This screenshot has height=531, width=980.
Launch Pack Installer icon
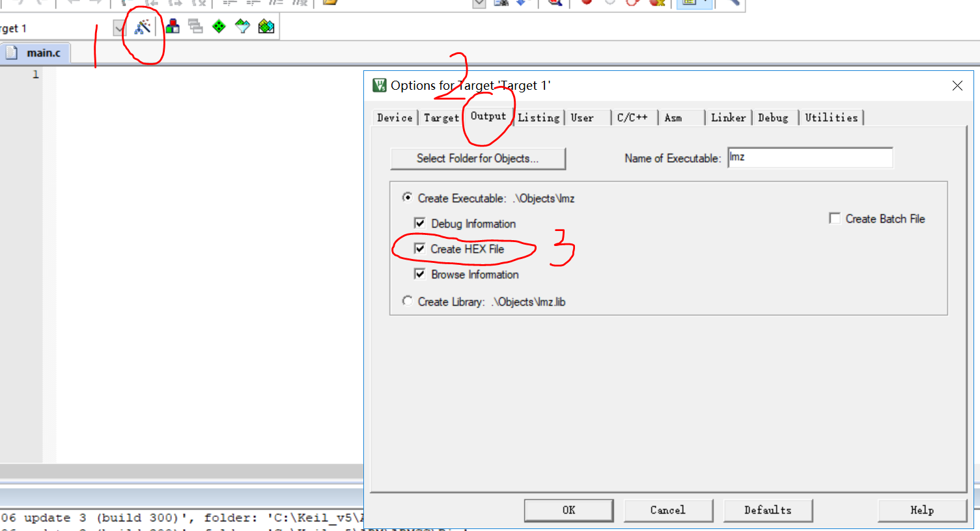[x=266, y=27]
